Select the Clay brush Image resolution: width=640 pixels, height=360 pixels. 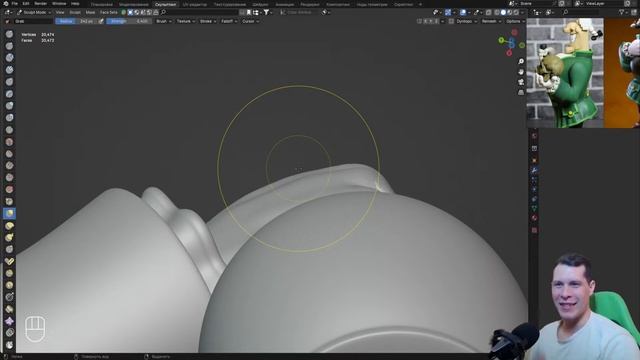click(x=9, y=58)
